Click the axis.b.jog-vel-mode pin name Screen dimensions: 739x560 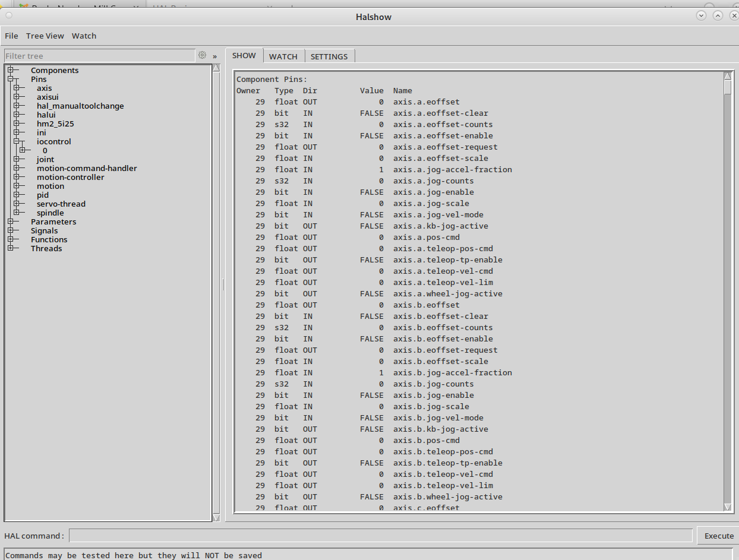point(438,417)
